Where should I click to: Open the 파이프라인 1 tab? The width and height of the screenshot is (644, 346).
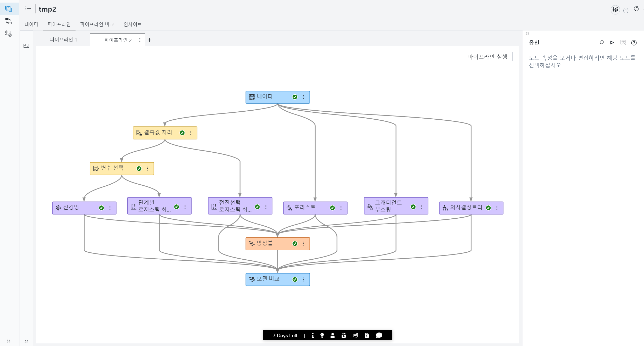pos(63,40)
